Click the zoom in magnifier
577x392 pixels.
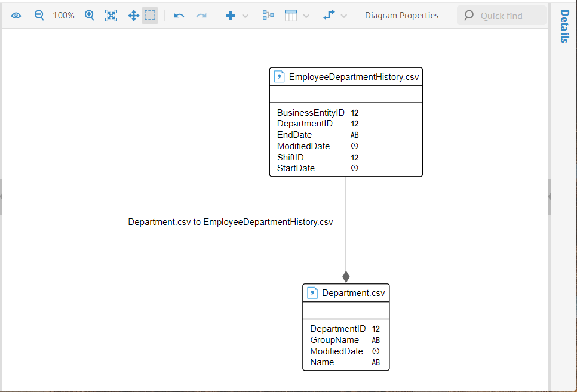click(x=90, y=16)
